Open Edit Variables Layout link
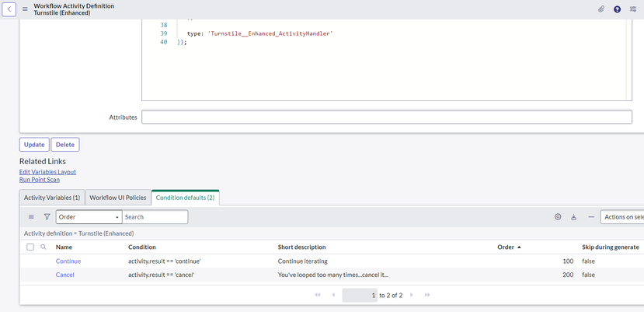This screenshot has width=644, height=312. point(47,172)
